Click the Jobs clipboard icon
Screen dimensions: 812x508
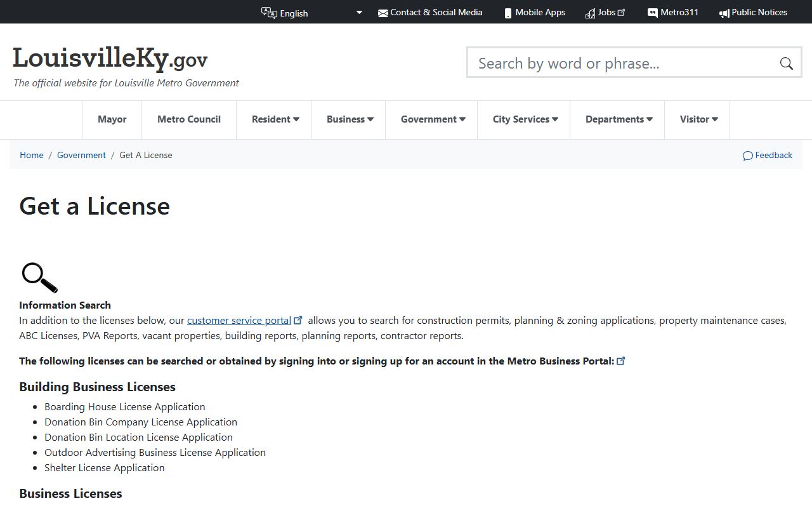(x=590, y=13)
